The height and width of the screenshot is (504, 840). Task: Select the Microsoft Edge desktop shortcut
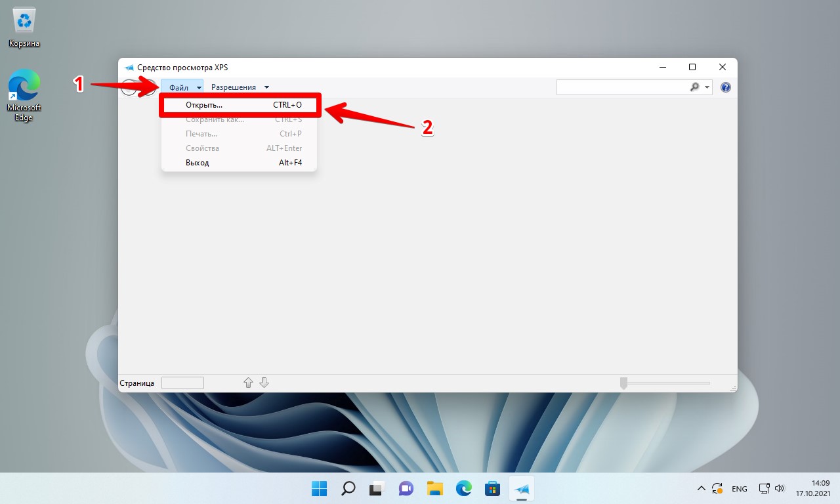pos(24,96)
